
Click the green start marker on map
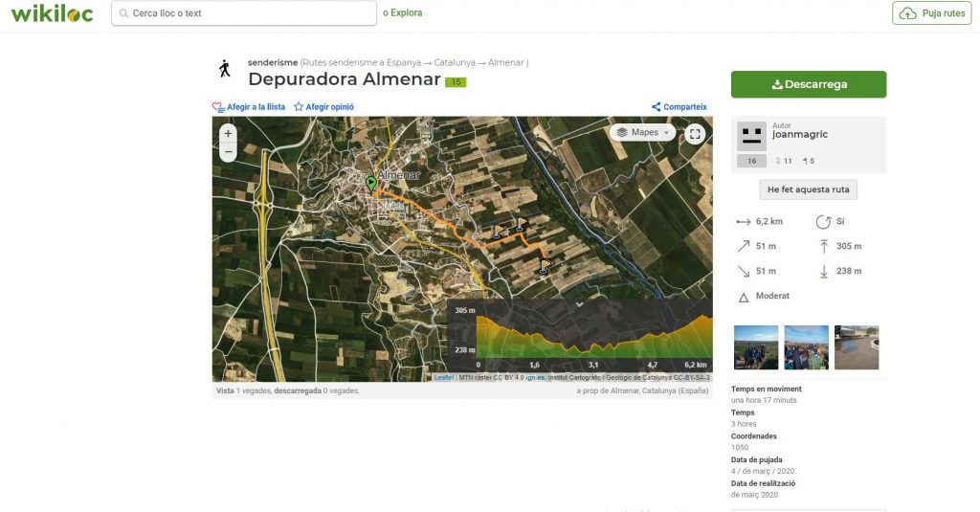click(x=371, y=181)
